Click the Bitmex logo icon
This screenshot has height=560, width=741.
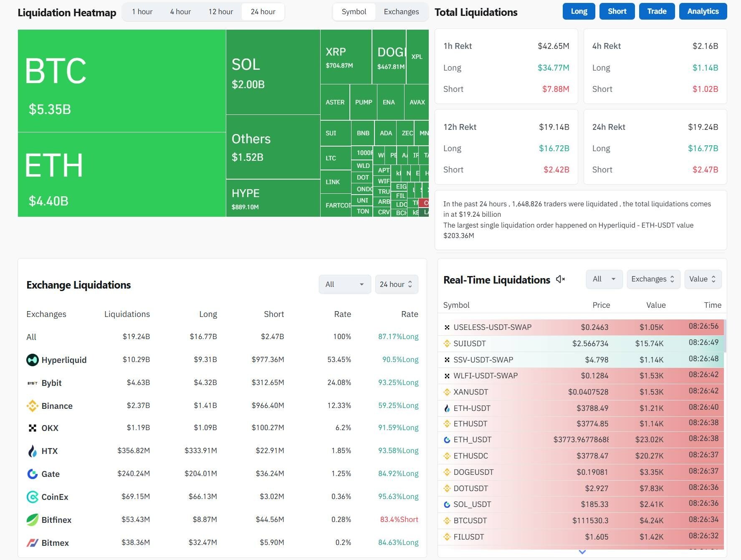(x=32, y=543)
